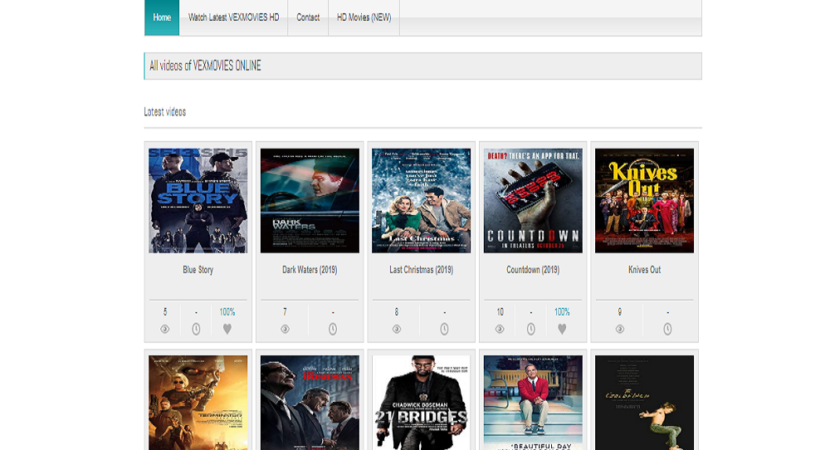Click the views eye icon under Countdown
The width and height of the screenshot is (830, 450).
click(x=500, y=329)
